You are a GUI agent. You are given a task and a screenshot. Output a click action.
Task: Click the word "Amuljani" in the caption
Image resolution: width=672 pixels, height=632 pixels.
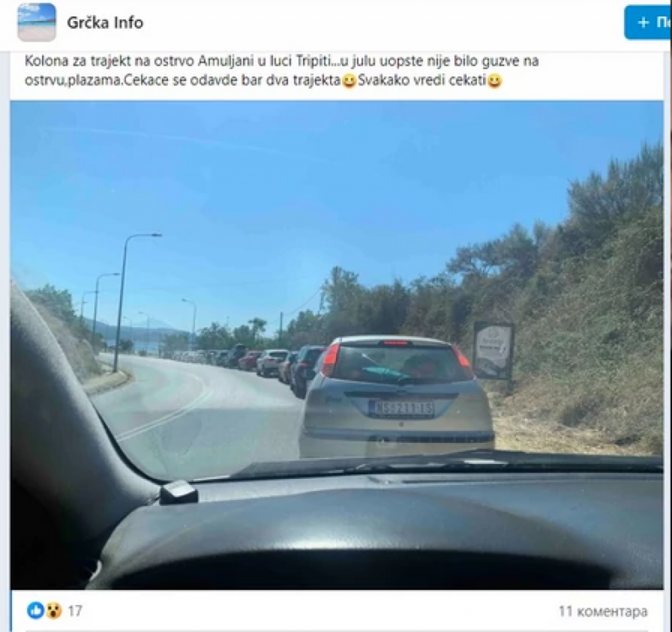click(225, 61)
